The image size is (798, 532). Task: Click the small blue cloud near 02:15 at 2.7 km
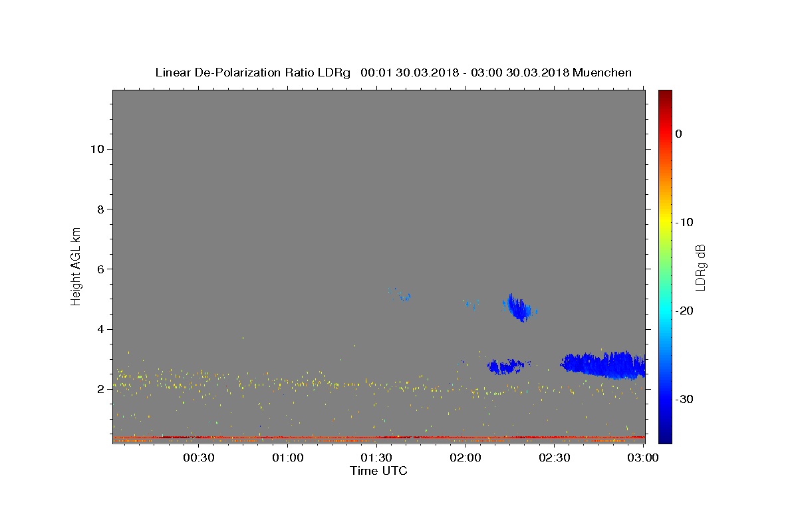click(x=505, y=366)
